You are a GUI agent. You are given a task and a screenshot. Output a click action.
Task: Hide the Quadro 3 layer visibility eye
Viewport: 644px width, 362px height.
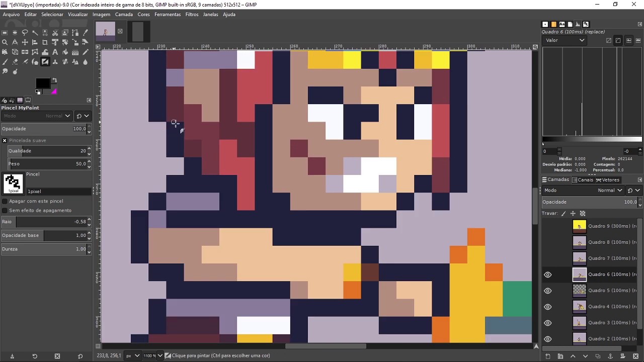(x=548, y=323)
